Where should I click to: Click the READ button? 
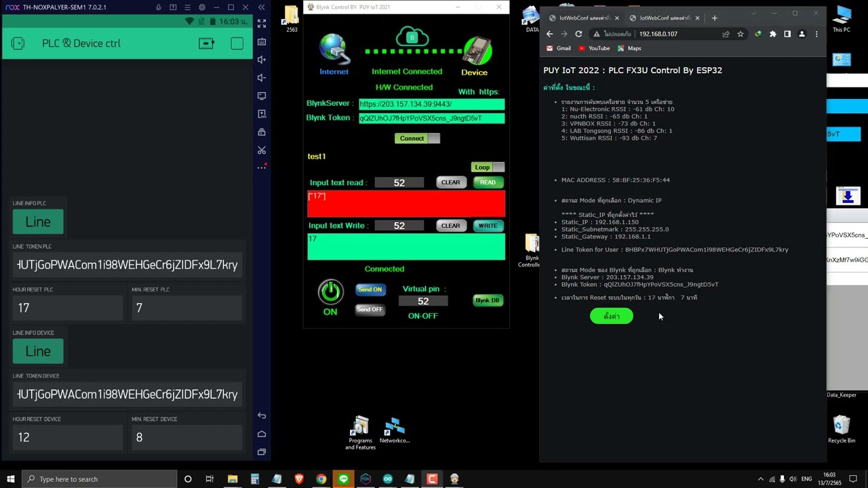488,182
